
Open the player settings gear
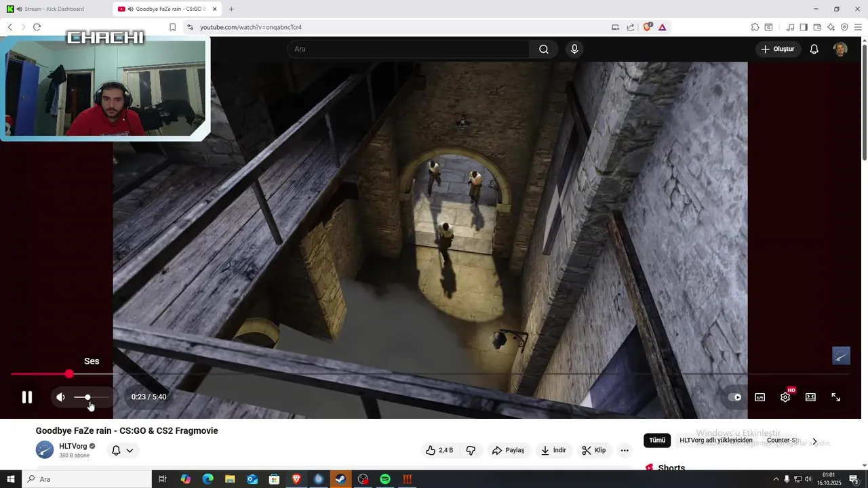coord(785,397)
